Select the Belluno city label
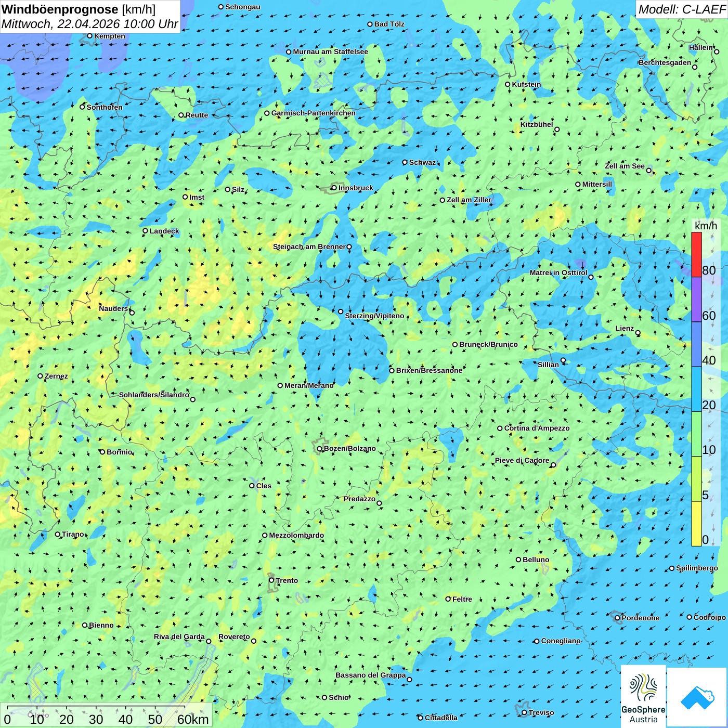Image resolution: width=728 pixels, height=728 pixels. [536, 560]
